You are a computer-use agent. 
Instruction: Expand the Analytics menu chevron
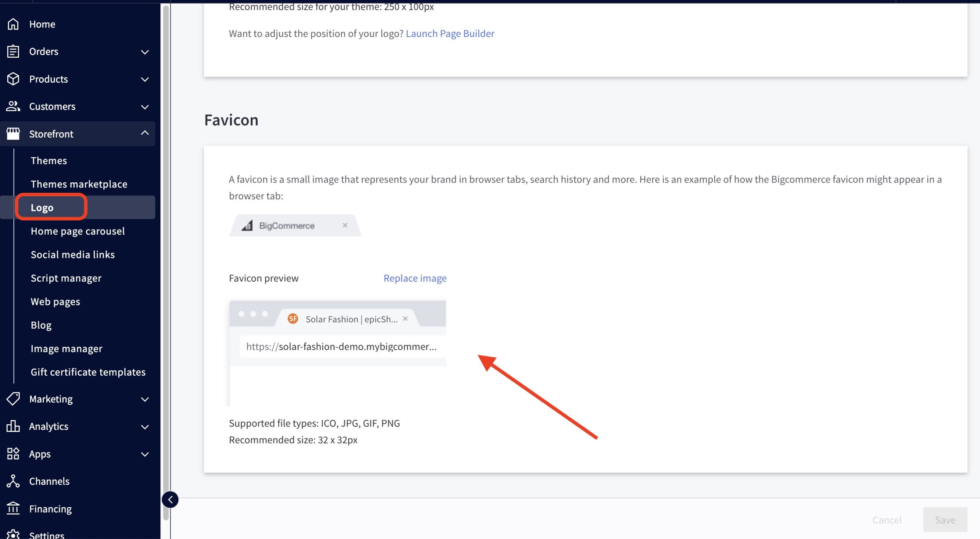[x=145, y=427]
